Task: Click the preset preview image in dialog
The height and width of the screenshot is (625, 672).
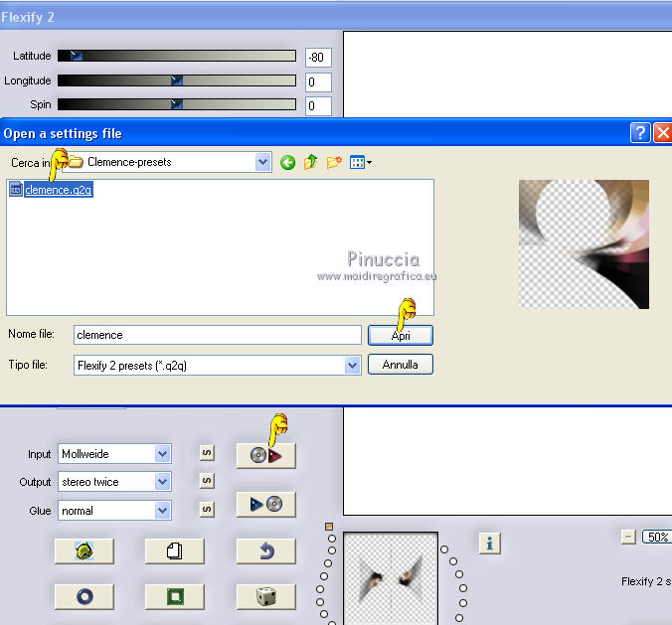Action: coord(584,244)
